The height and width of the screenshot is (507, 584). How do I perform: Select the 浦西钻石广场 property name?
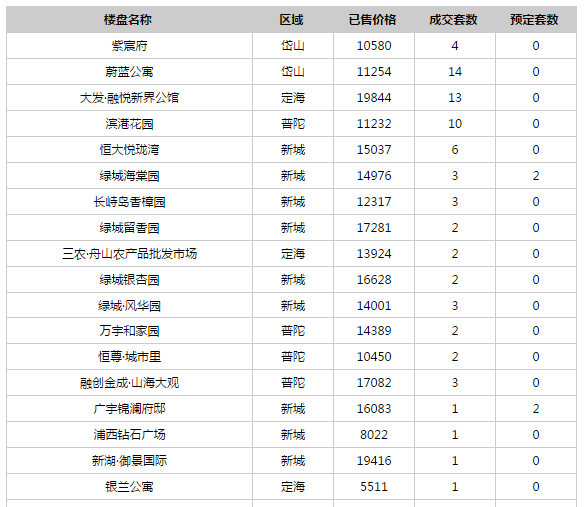click(129, 435)
